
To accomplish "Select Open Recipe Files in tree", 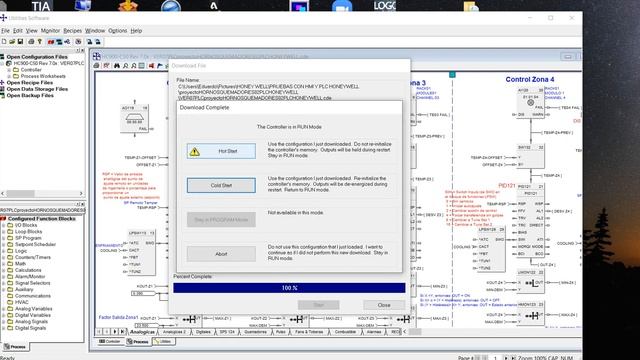I will click(29, 82).
